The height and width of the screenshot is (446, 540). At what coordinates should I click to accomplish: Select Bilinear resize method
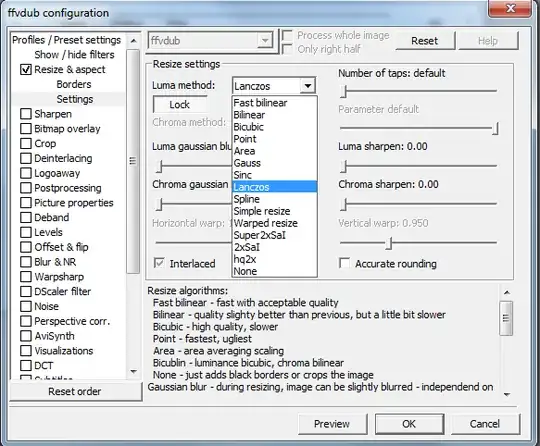(274, 115)
